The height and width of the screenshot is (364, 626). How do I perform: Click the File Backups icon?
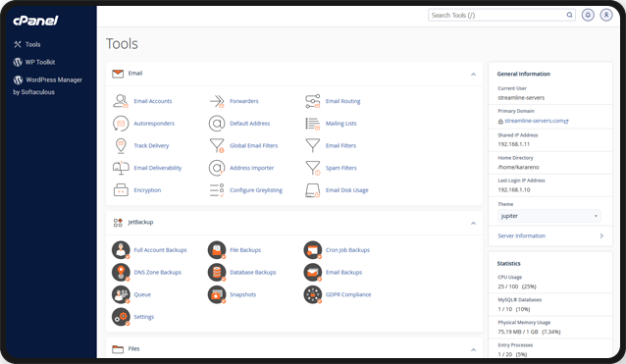[x=217, y=250]
